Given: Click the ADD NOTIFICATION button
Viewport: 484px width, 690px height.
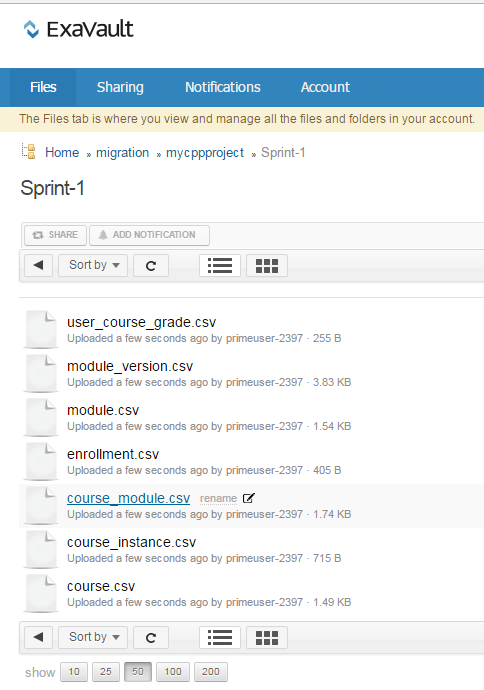Looking at the screenshot, I should 149,235.
